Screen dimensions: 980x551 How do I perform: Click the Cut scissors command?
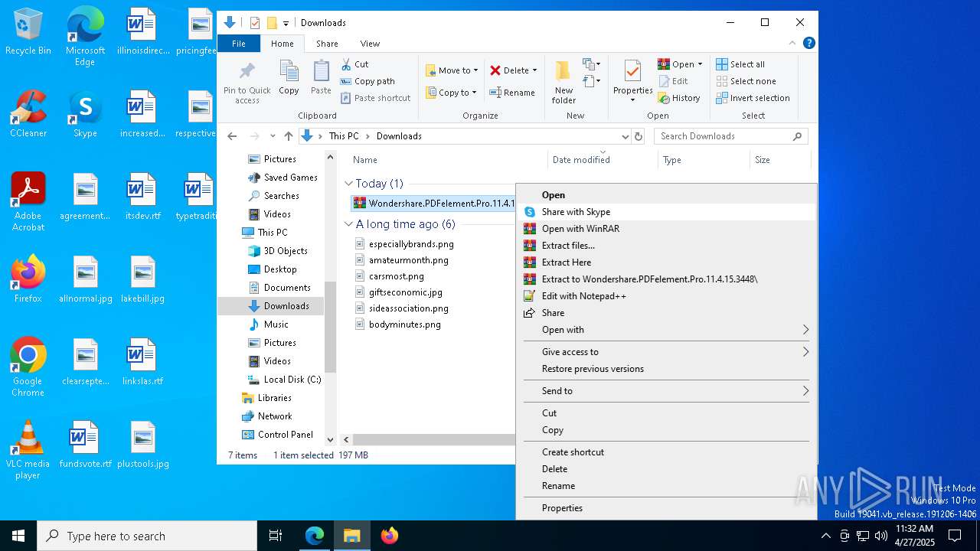pos(354,64)
